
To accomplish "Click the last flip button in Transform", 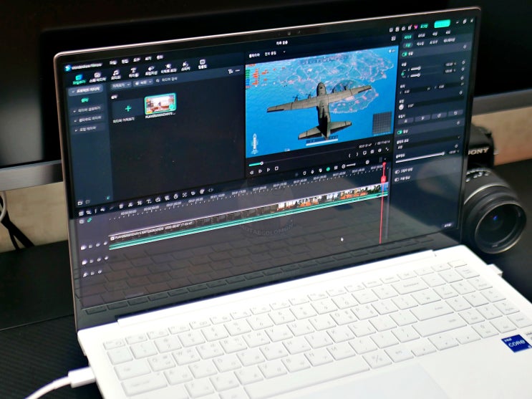I will [455, 113].
